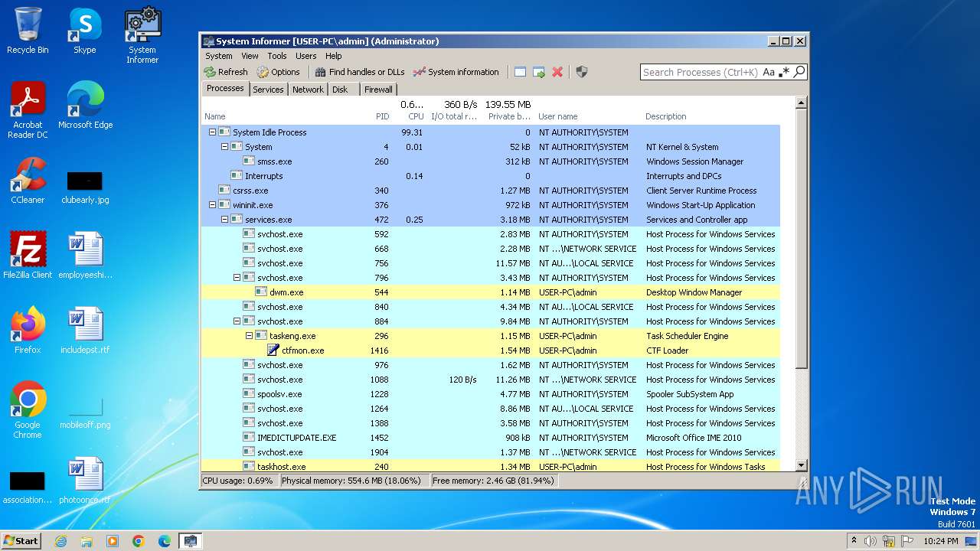Image resolution: width=980 pixels, height=551 pixels.
Task: Open the Help menu
Action: (x=333, y=56)
